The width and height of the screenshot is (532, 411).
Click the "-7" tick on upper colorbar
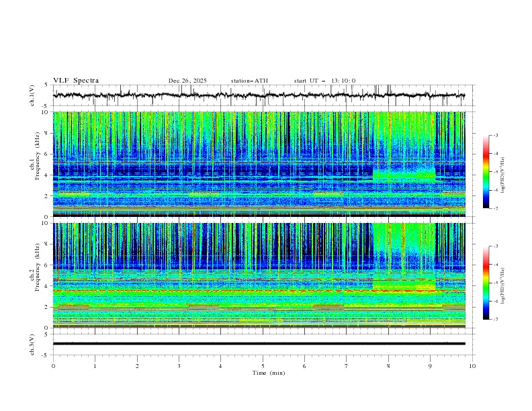click(495, 208)
